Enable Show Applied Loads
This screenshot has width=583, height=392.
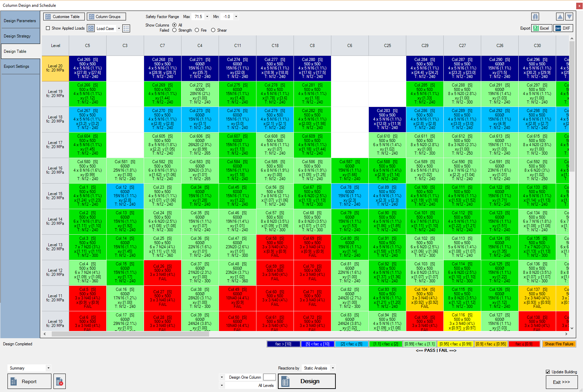[48, 28]
